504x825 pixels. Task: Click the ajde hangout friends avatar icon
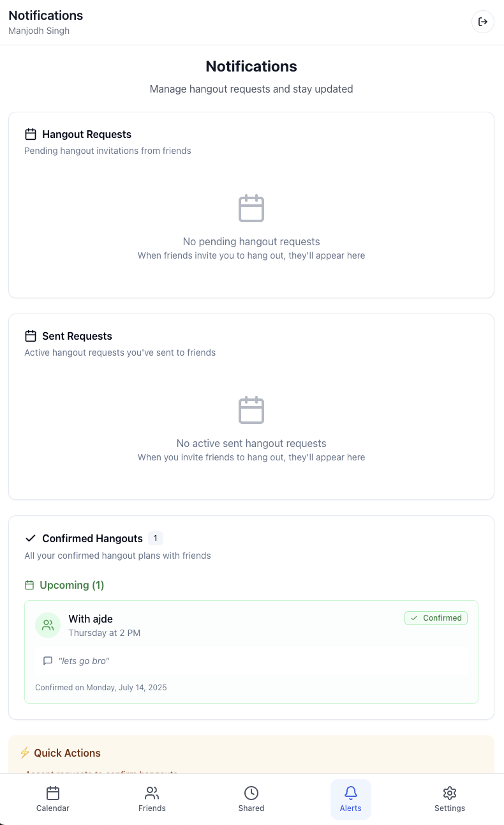[x=48, y=626]
